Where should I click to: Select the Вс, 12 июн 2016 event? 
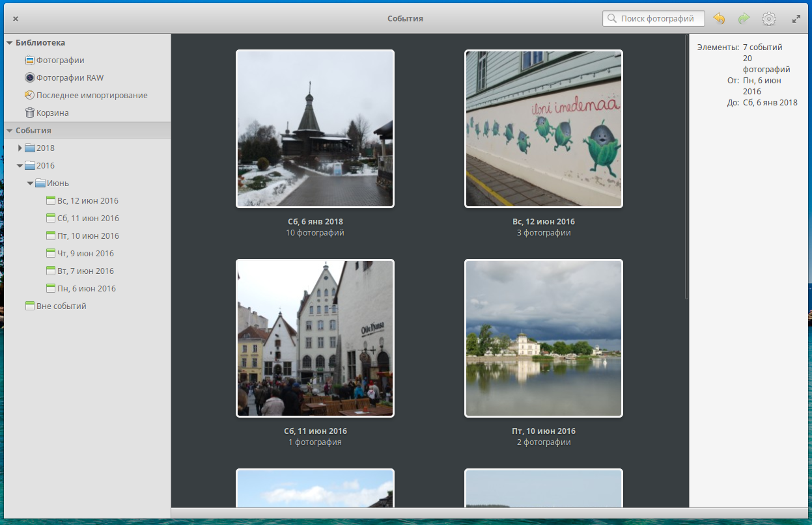pyautogui.click(x=87, y=201)
